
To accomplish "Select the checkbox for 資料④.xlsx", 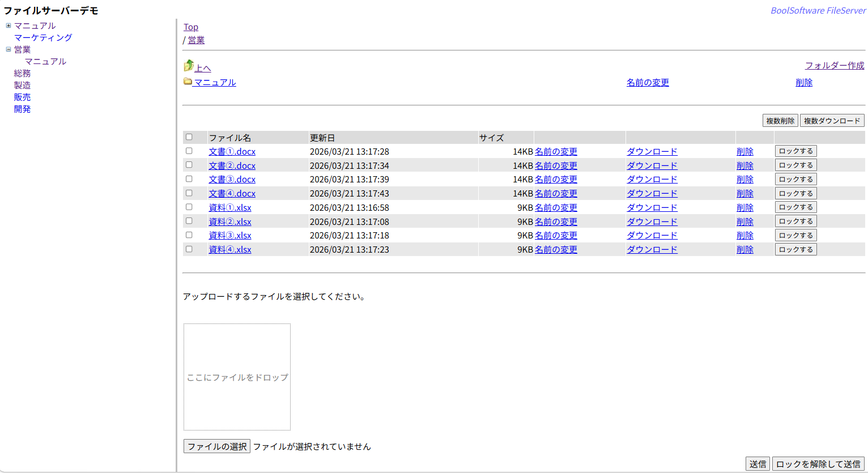I will 189,249.
